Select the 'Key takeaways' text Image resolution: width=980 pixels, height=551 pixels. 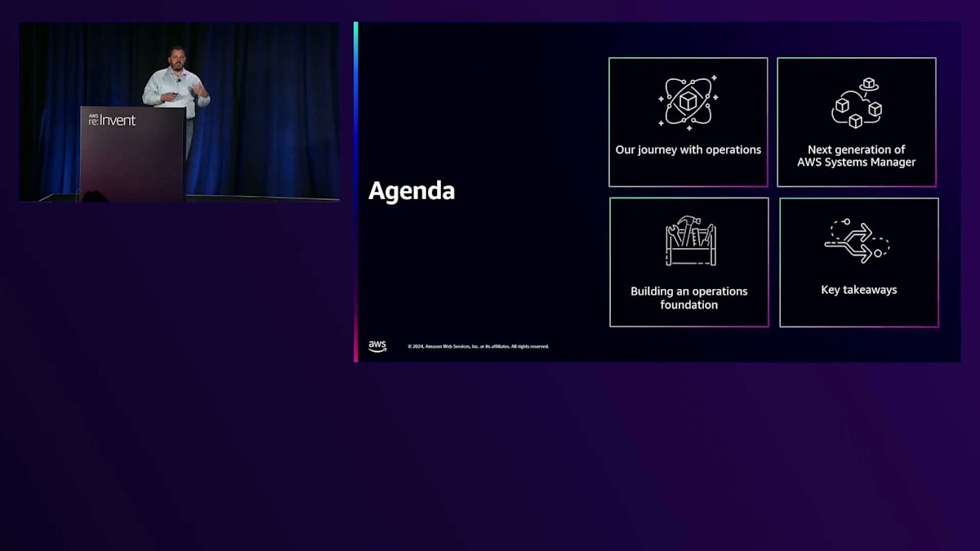(859, 290)
